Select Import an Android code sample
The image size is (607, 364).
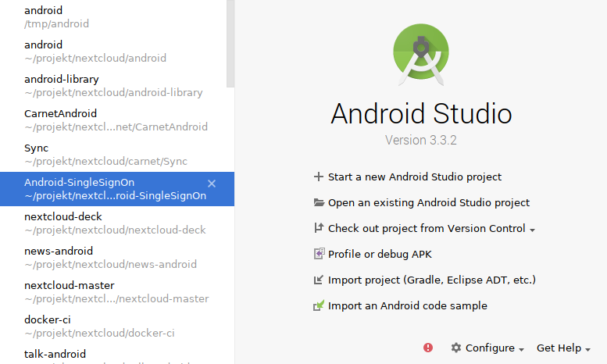click(x=407, y=305)
